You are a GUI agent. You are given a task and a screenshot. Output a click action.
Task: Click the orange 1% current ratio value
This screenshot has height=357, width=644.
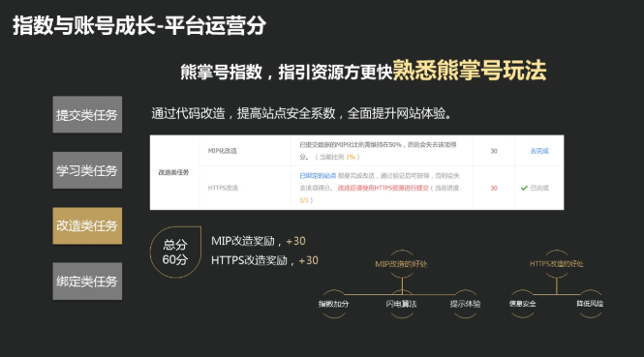point(351,157)
